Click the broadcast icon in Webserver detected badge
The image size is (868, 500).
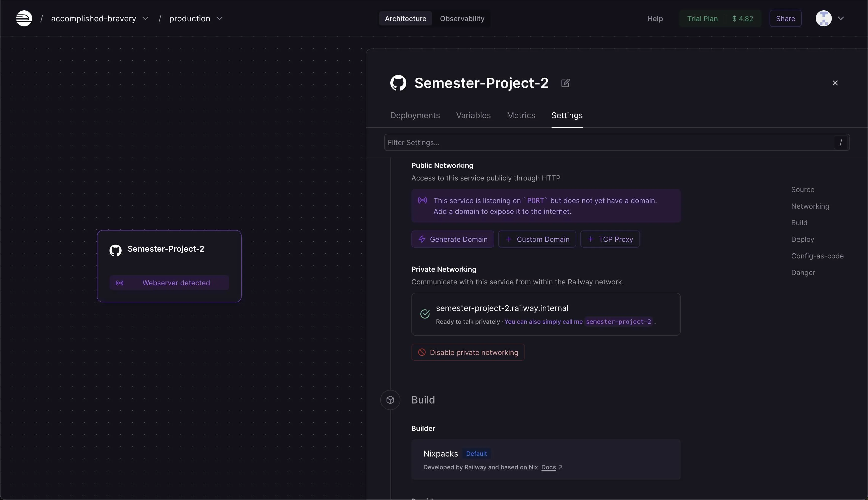[119, 283]
